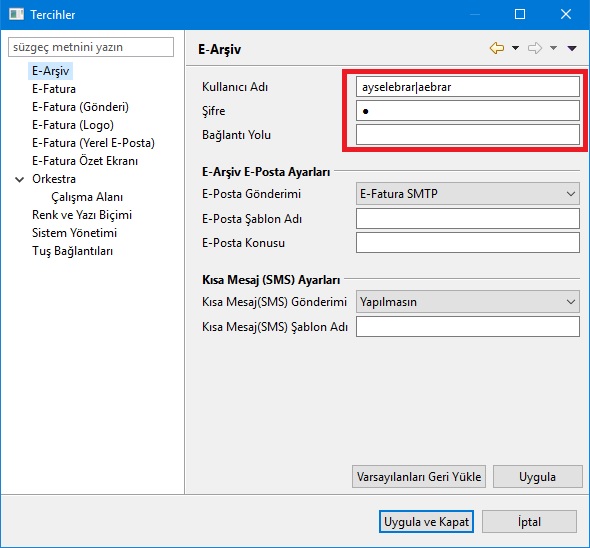Click the Varsayılanları Geri Yükle button
This screenshot has height=548, width=590.
[419, 476]
